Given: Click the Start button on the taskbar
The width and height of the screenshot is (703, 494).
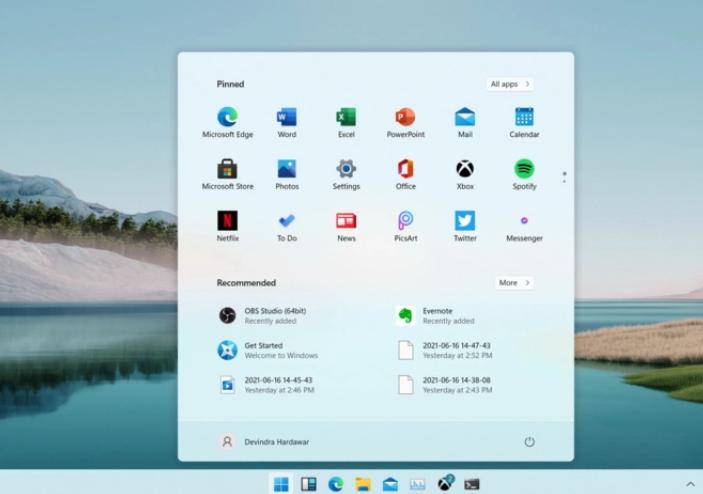Looking at the screenshot, I should pos(281,484).
